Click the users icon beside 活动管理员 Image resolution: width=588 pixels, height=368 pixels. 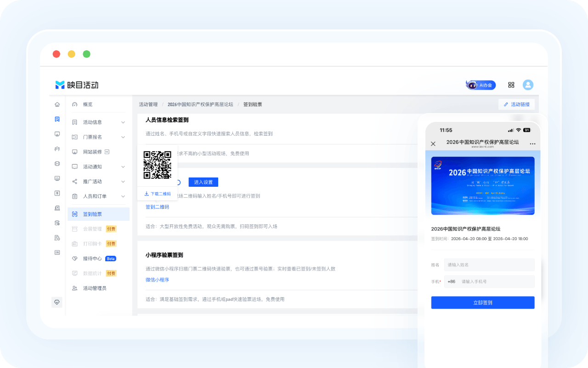[x=75, y=288]
